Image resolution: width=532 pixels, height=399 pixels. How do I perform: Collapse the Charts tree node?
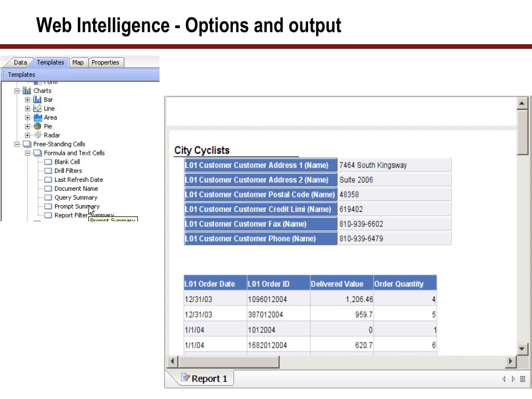point(17,91)
